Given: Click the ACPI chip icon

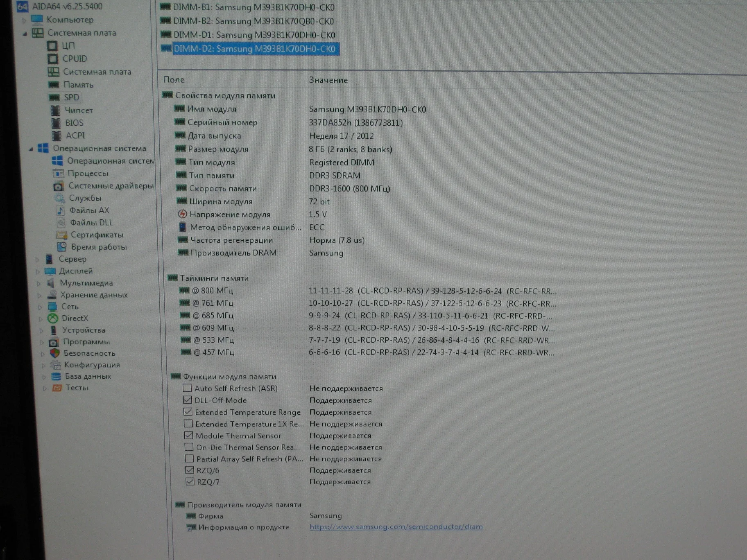Looking at the screenshot, I should pos(57,135).
